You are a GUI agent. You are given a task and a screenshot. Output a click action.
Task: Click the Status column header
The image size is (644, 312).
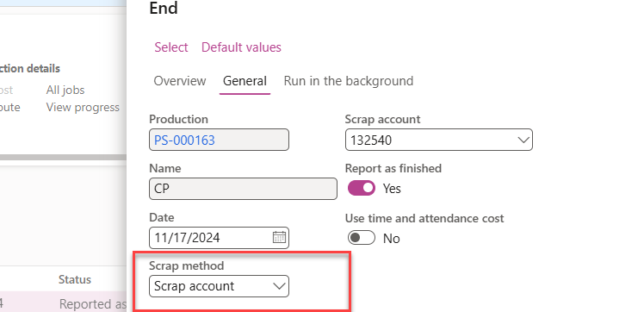tap(75, 279)
